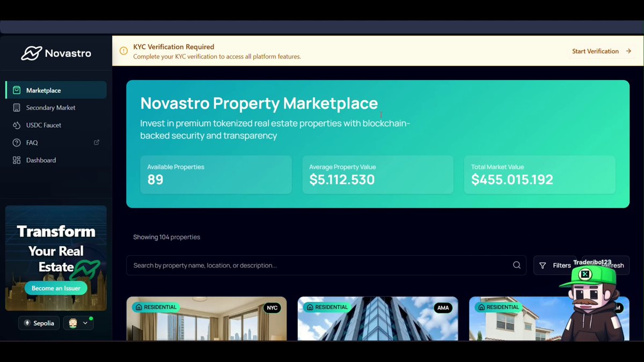Open the Filters button
Viewport: 644px width, 362px height.
(x=554, y=265)
